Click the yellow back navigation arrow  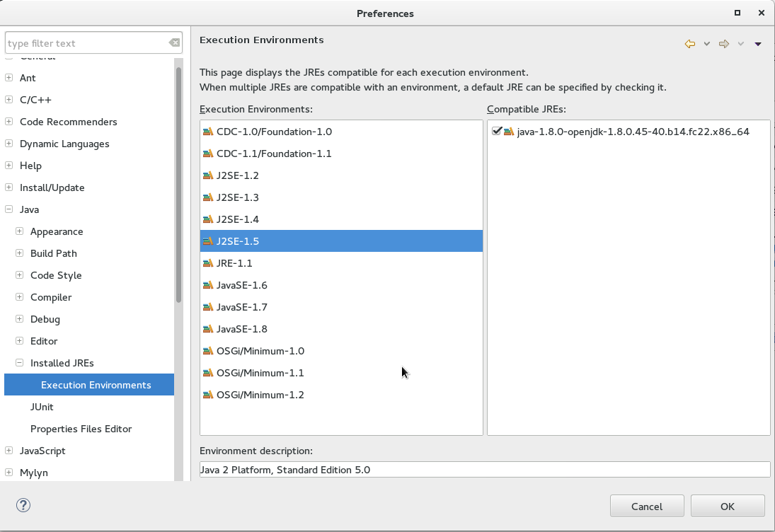689,43
